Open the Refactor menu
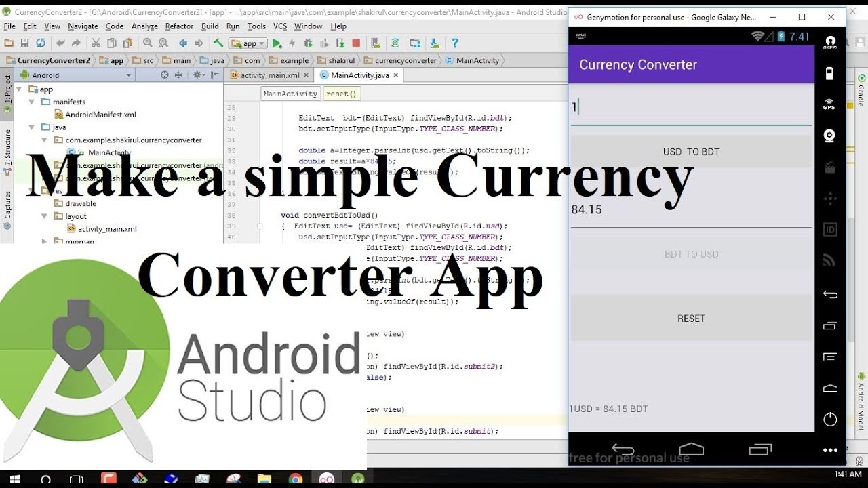The width and height of the screenshot is (868, 488). click(180, 26)
